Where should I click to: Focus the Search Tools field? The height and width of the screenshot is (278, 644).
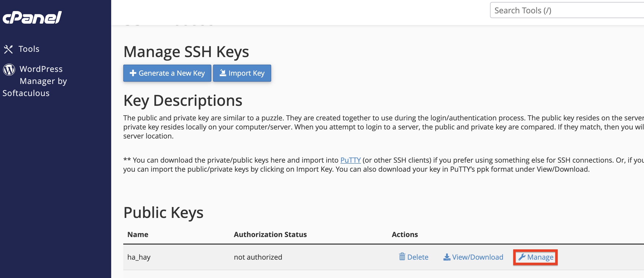pyautogui.click(x=566, y=10)
